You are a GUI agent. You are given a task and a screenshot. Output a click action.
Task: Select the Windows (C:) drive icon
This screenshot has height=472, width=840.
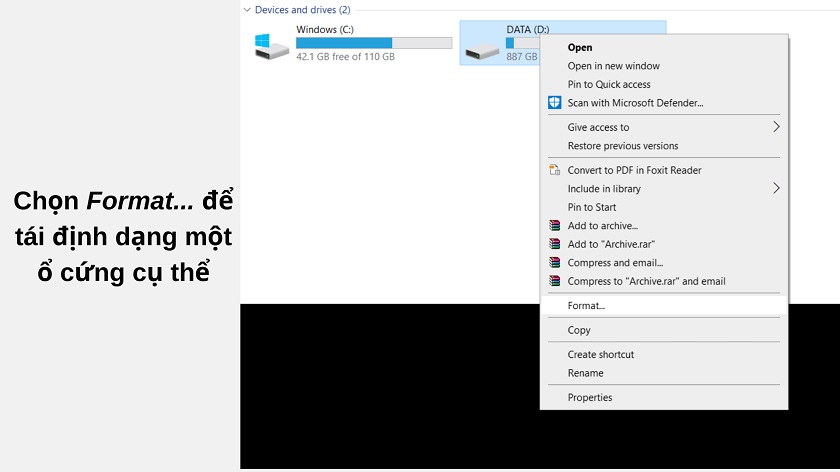tap(272, 47)
